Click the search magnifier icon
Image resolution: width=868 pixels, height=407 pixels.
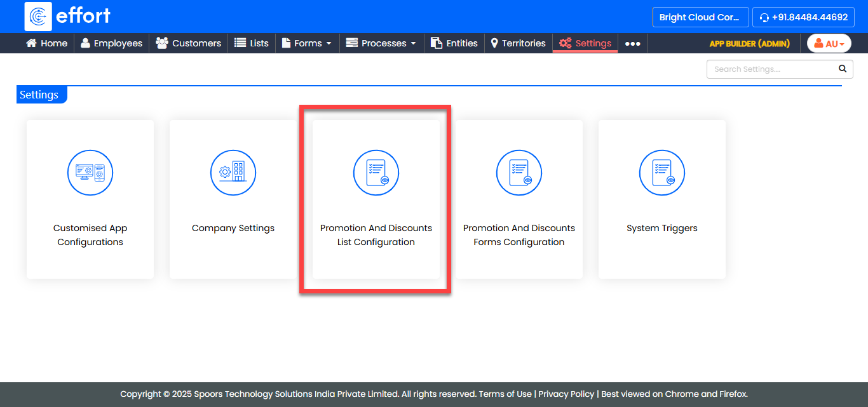pos(842,69)
